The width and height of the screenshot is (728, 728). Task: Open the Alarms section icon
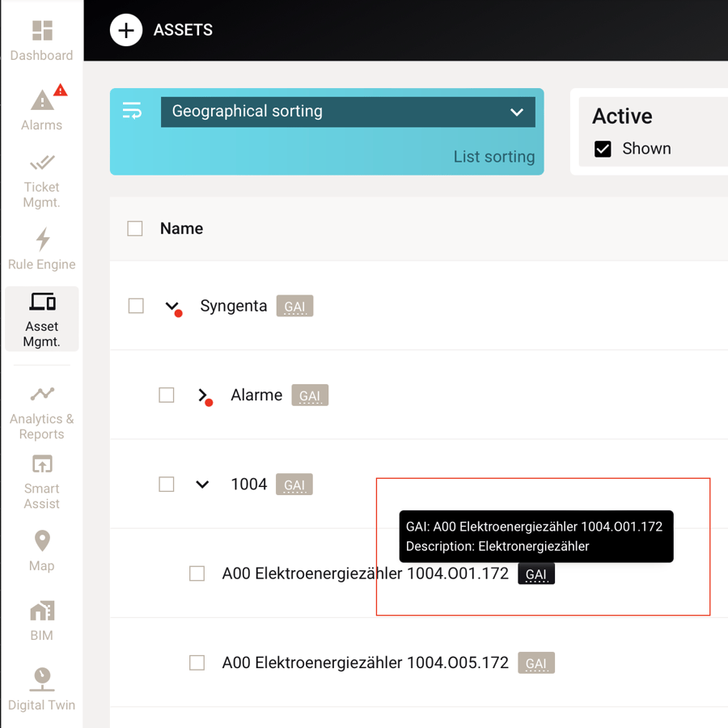(x=42, y=99)
